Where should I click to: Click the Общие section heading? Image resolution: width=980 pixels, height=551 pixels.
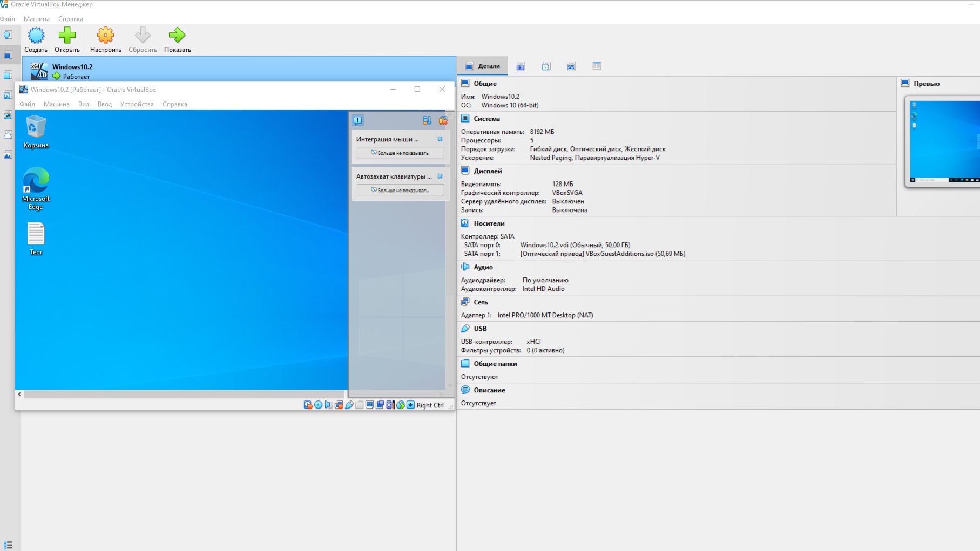[485, 84]
